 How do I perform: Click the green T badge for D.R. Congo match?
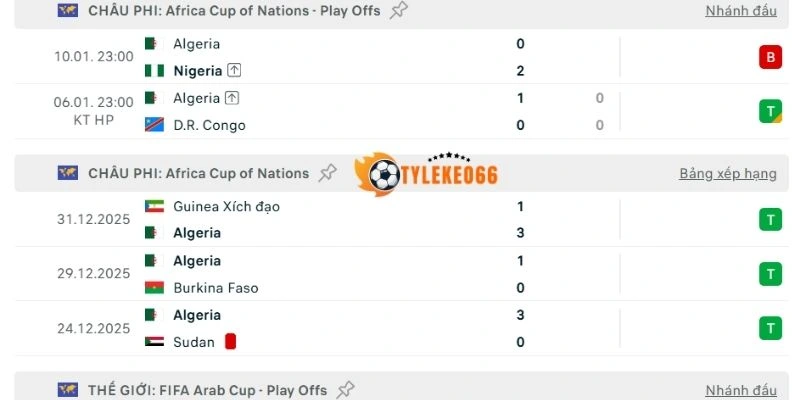click(770, 111)
